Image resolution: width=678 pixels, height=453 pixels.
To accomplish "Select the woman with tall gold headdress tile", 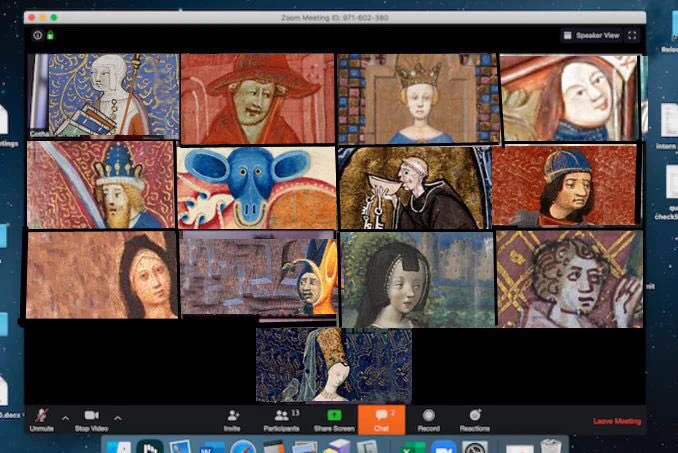I will click(x=333, y=365).
